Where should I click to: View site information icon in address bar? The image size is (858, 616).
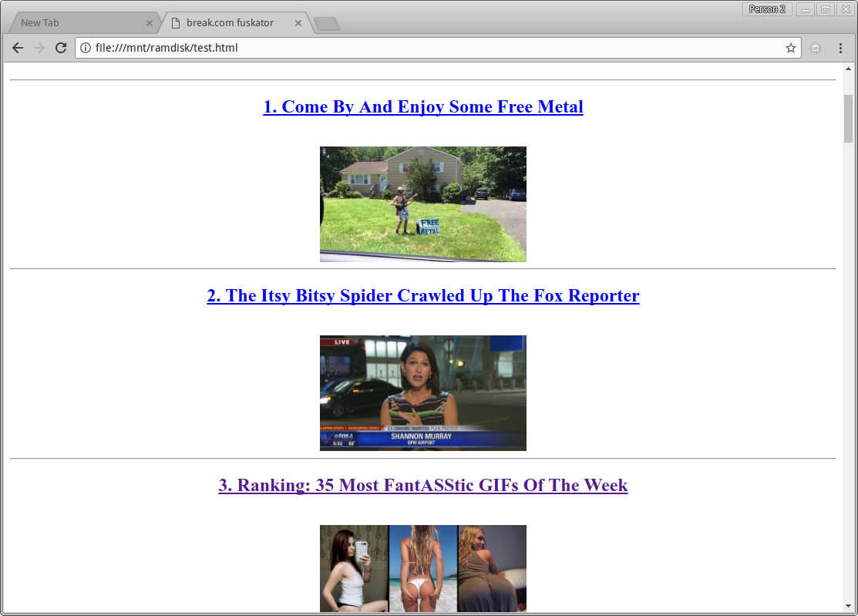pos(86,48)
